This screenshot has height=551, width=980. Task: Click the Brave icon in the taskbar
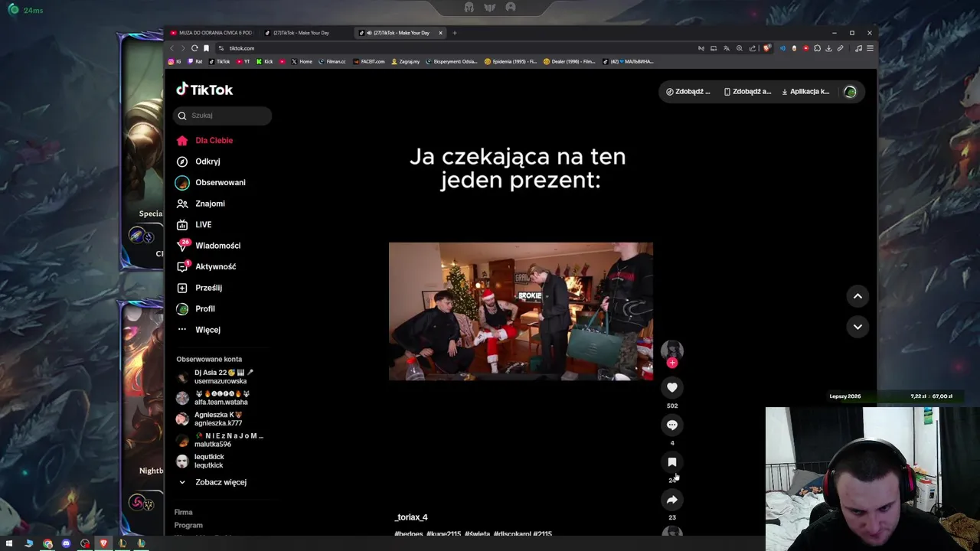(103, 543)
